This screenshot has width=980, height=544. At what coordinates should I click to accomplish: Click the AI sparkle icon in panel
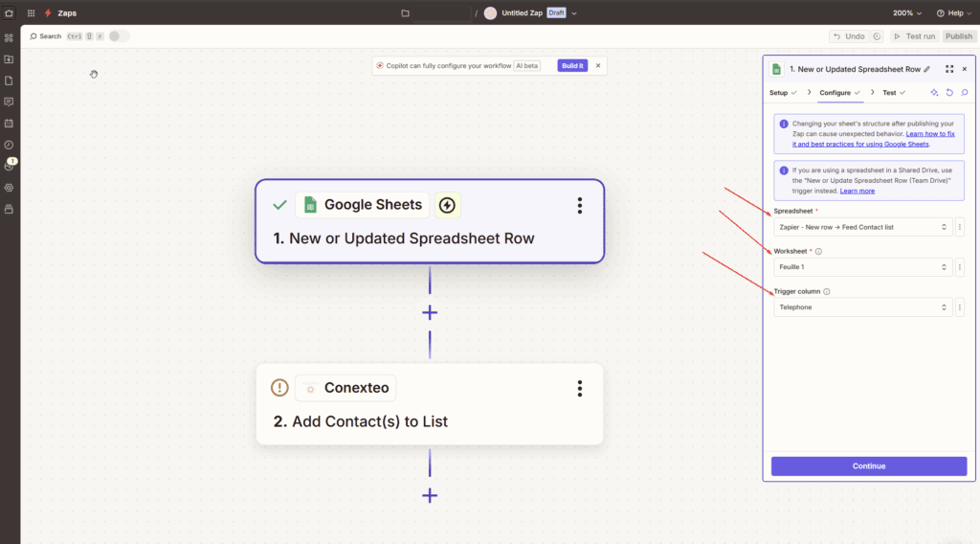(934, 93)
